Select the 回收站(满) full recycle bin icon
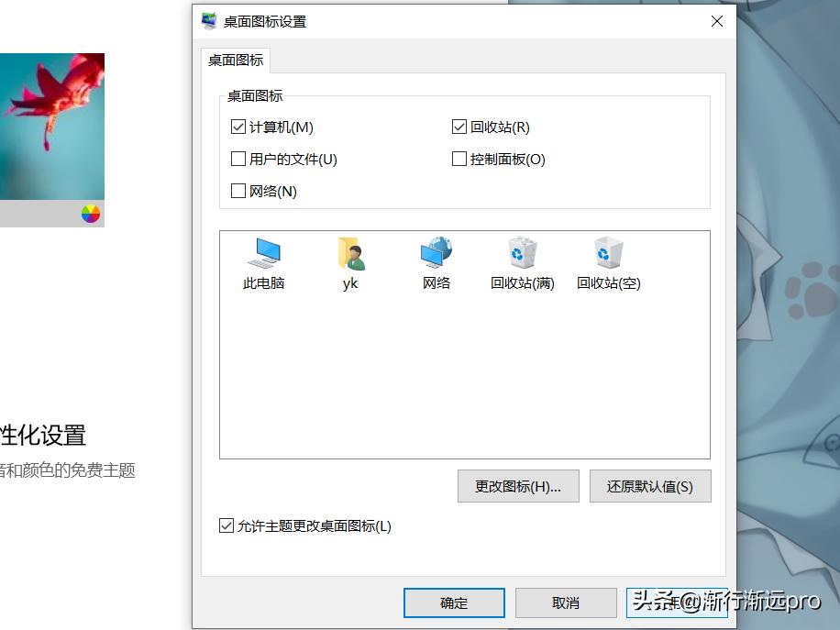This screenshot has height=630, width=840. point(523,252)
